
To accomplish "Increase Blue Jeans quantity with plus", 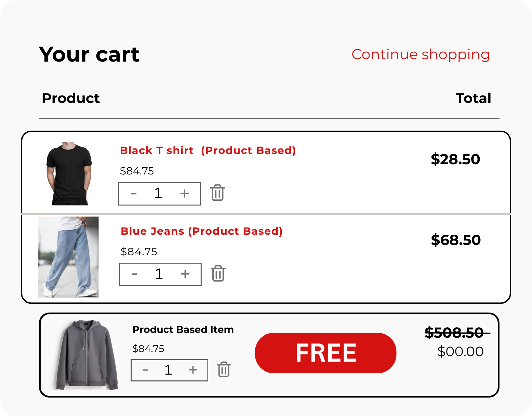I will tap(185, 274).
